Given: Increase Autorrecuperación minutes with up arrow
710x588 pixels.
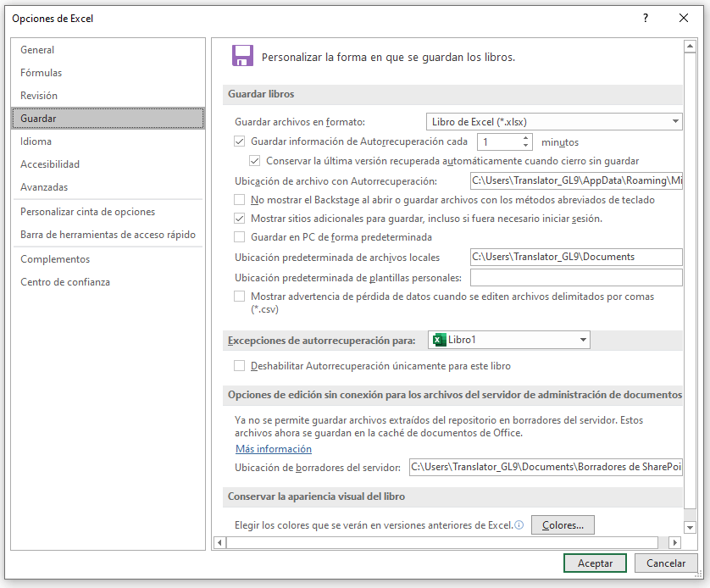Looking at the screenshot, I should 525,138.
